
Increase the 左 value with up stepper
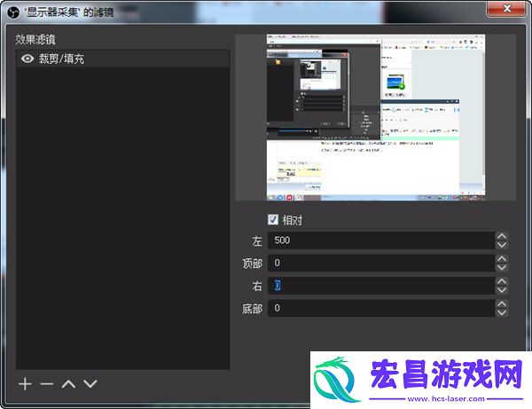tap(502, 236)
